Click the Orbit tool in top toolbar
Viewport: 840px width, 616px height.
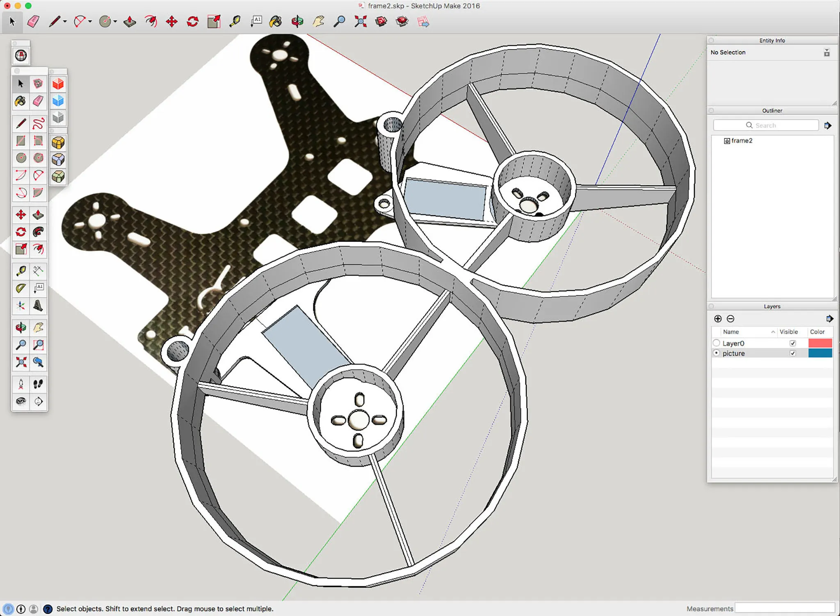297,21
